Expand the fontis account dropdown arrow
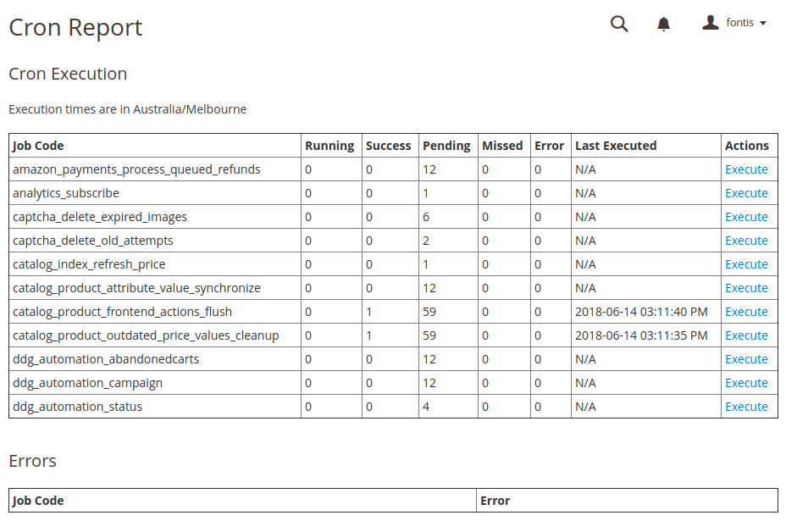786x532 pixels. coord(763,23)
